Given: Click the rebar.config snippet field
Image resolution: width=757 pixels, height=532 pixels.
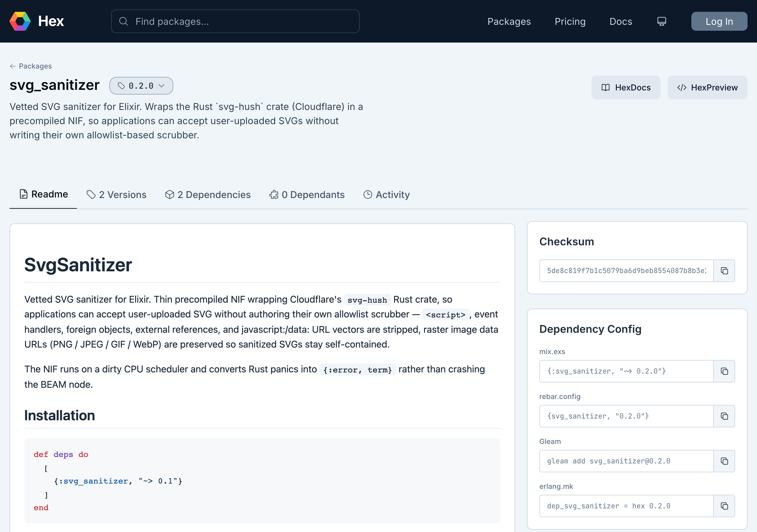Looking at the screenshot, I should 626,416.
